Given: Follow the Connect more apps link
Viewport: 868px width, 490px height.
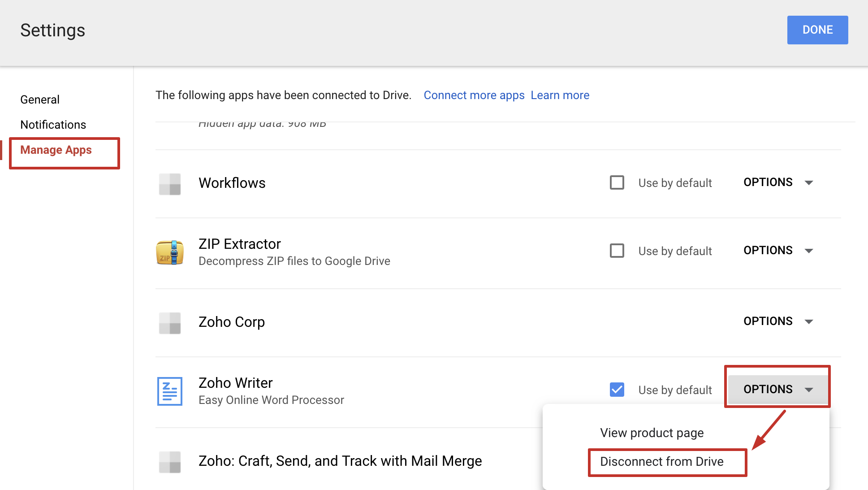Looking at the screenshot, I should [474, 95].
